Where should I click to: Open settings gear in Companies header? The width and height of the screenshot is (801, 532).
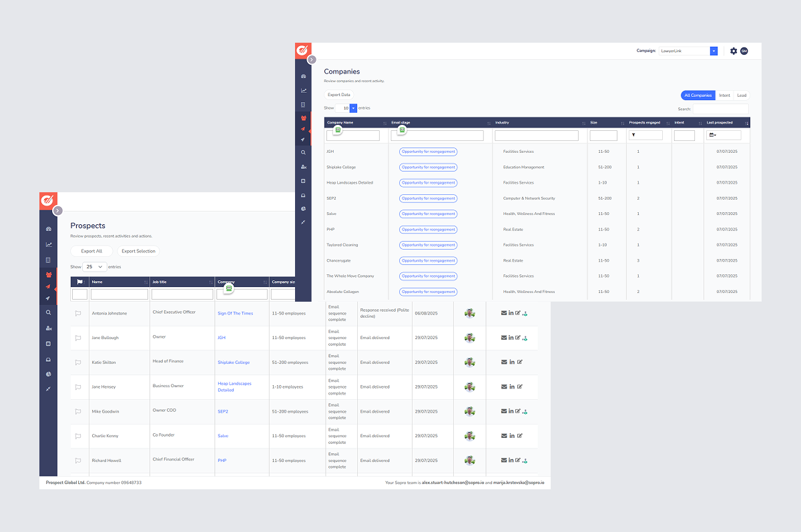(734, 51)
